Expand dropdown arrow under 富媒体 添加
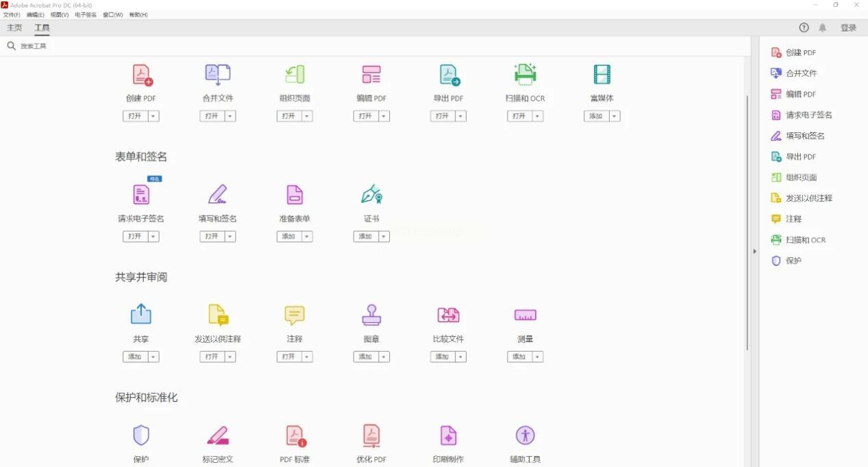This screenshot has height=467, width=868. [x=615, y=116]
